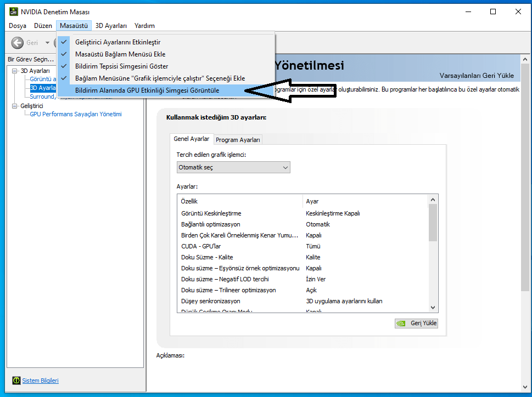The width and height of the screenshot is (532, 397).
Task: Collapse the Geliştirici tree node
Action: [15, 106]
